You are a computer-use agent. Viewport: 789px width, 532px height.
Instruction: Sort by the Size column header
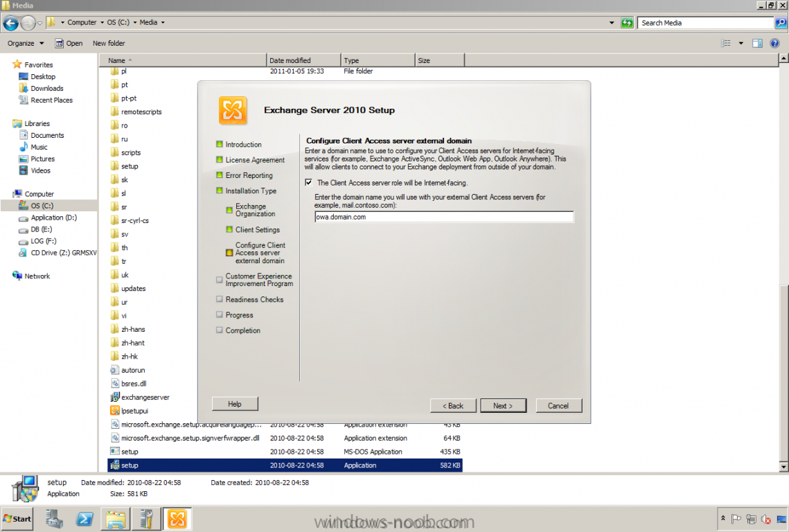pyautogui.click(x=440, y=60)
